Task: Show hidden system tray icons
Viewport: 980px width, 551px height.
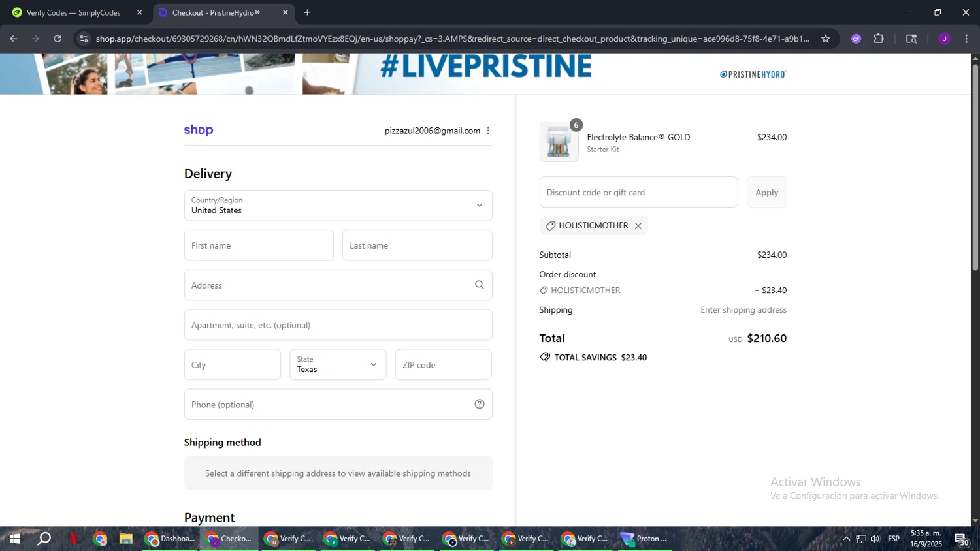Action: pos(846,539)
